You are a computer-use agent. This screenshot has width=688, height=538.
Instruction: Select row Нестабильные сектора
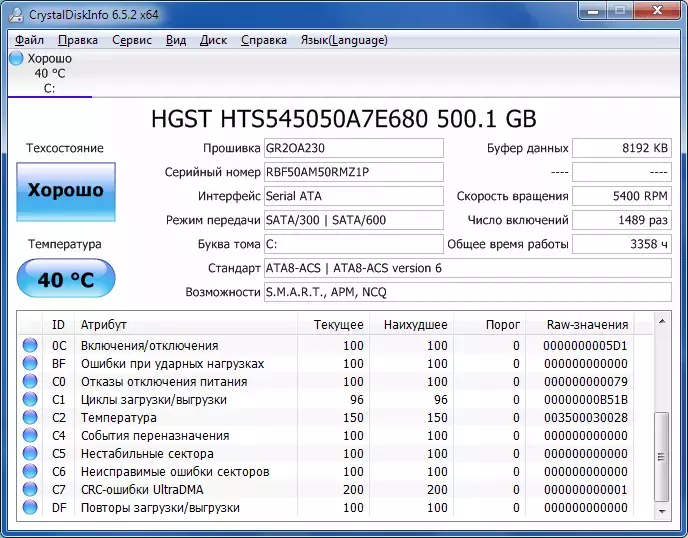click(335, 453)
